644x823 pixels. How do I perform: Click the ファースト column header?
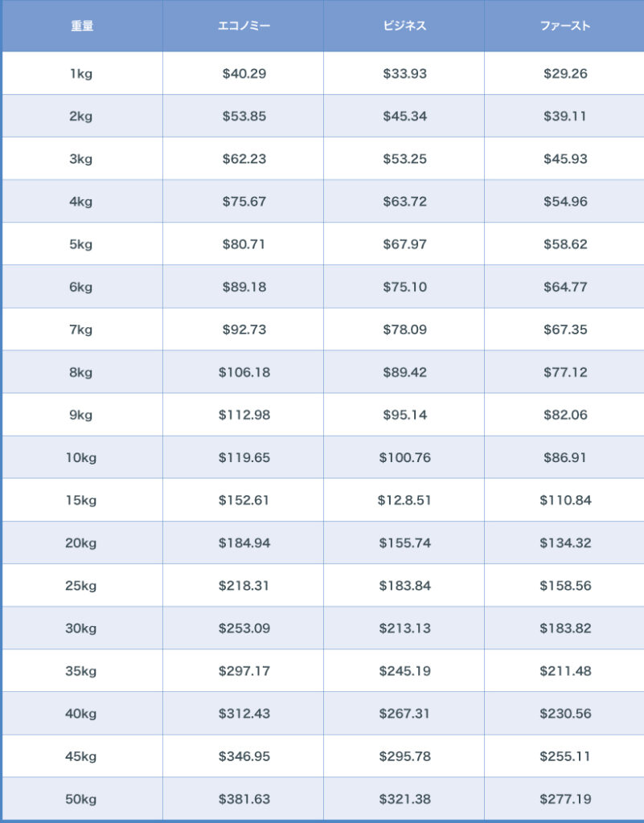pos(565,26)
